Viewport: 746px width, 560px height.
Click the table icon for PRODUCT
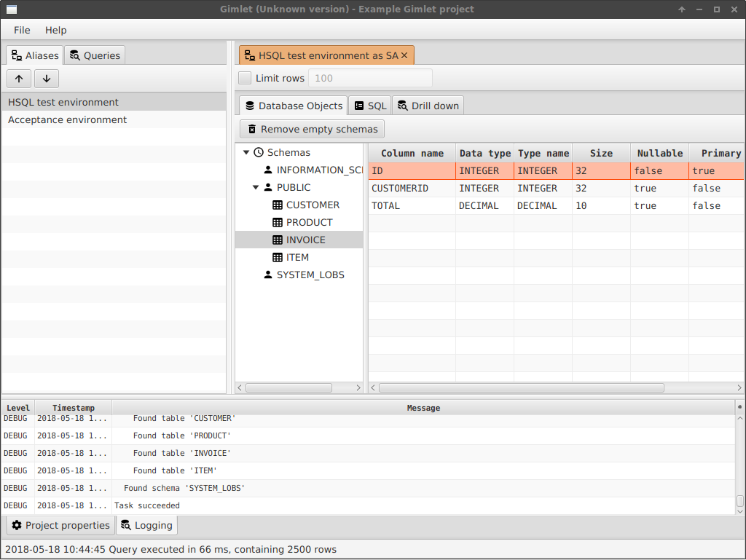click(278, 223)
